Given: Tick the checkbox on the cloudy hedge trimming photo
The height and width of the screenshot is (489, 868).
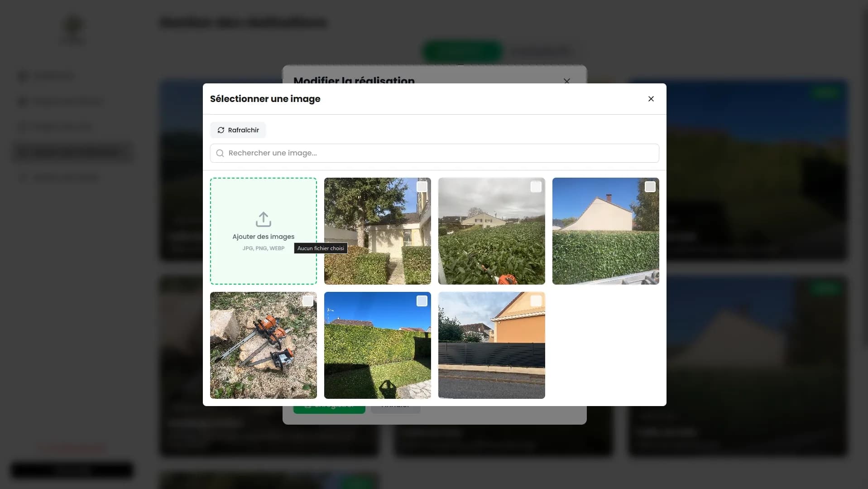Looking at the screenshot, I should click(536, 187).
